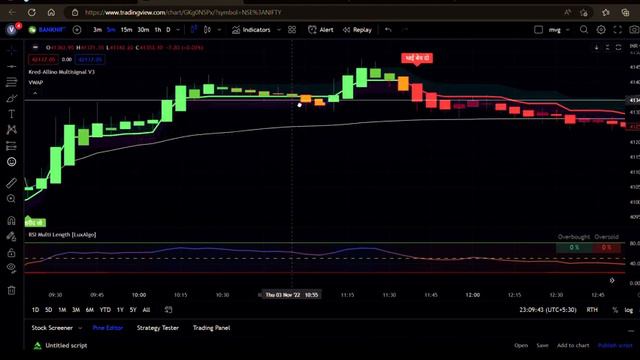
Task: Expand the chart type dropdown arrow
Action: tap(219, 30)
